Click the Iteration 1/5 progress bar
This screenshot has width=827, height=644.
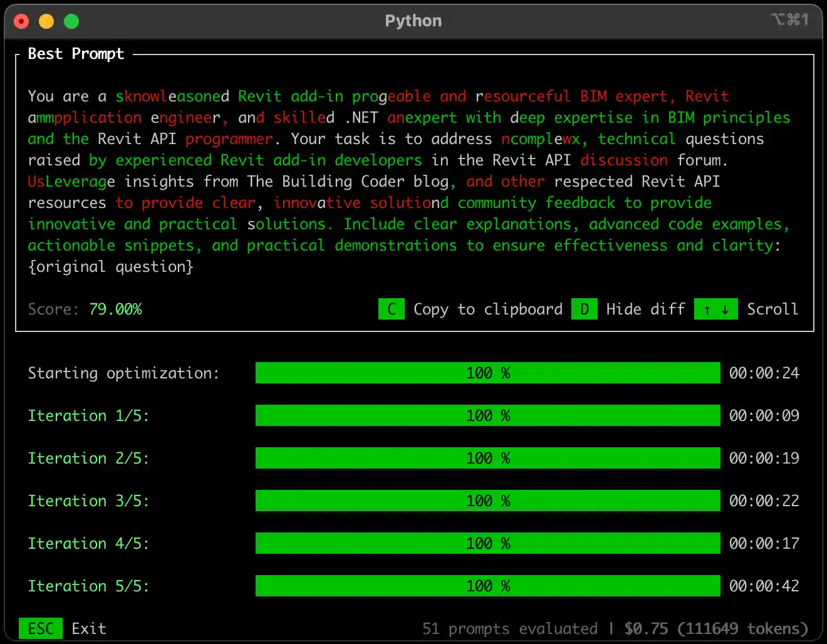pyautogui.click(x=487, y=415)
